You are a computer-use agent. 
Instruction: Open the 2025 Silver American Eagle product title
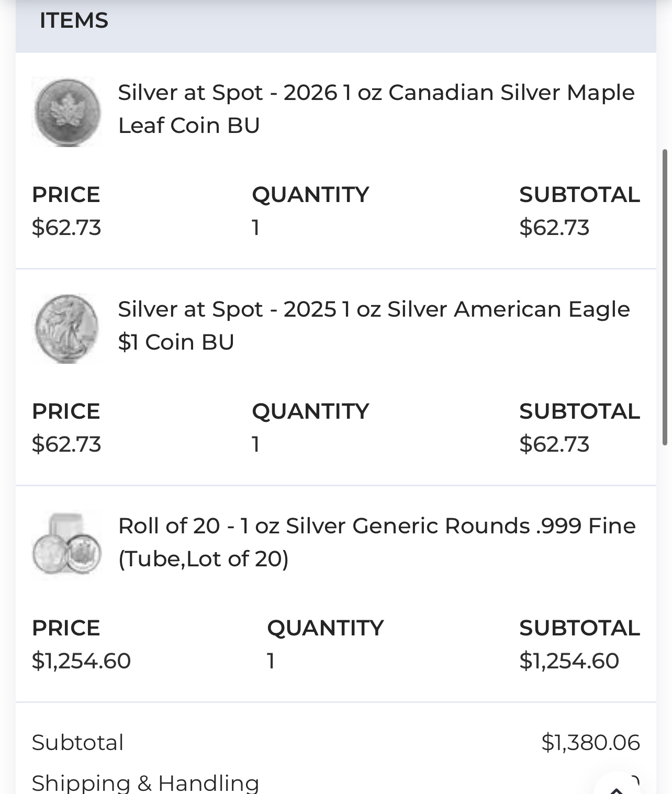click(374, 326)
